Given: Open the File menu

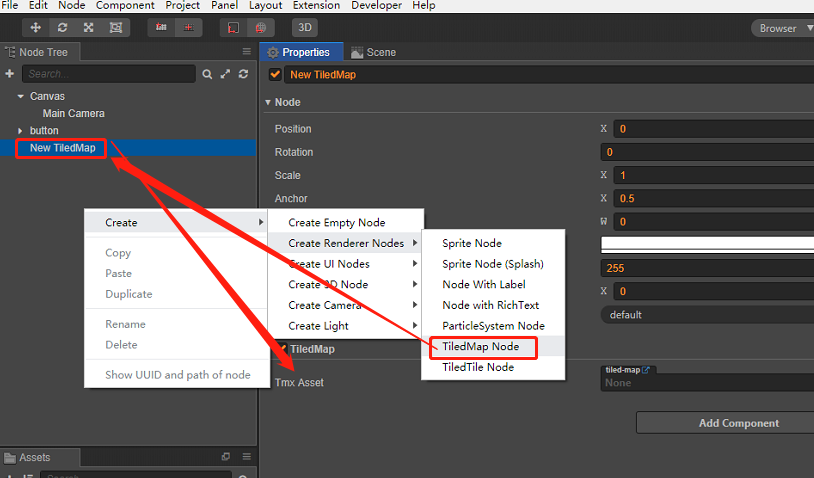Looking at the screenshot, I should click(9, 5).
